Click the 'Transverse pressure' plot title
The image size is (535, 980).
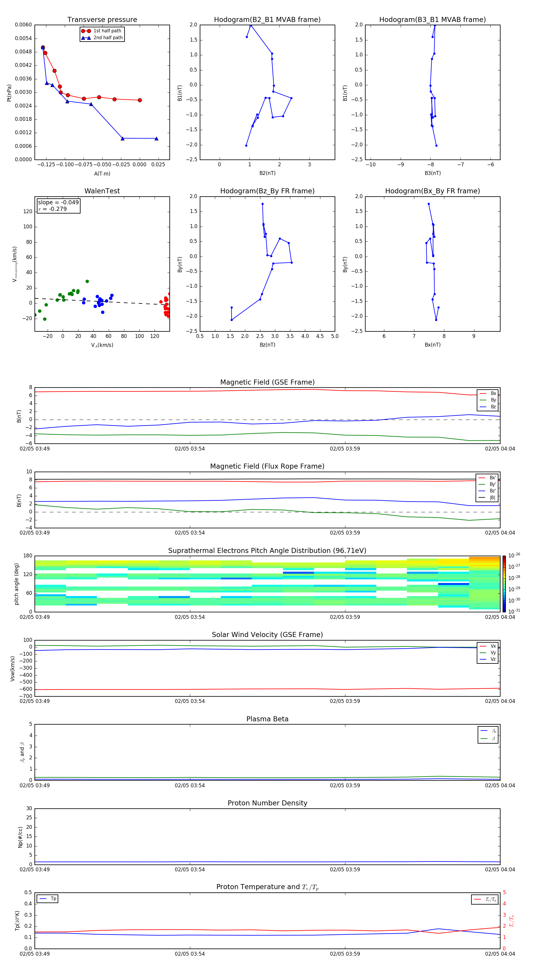pos(102,20)
